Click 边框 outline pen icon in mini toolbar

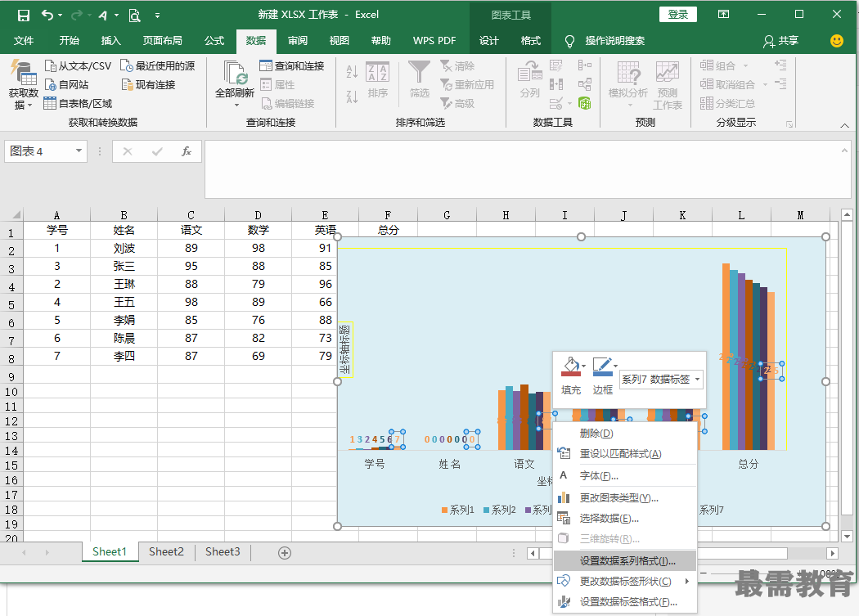point(602,366)
